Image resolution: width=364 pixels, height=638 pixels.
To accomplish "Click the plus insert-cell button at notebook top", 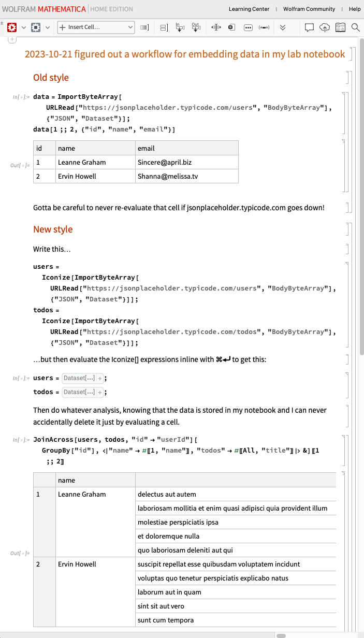I will [12, 39].
